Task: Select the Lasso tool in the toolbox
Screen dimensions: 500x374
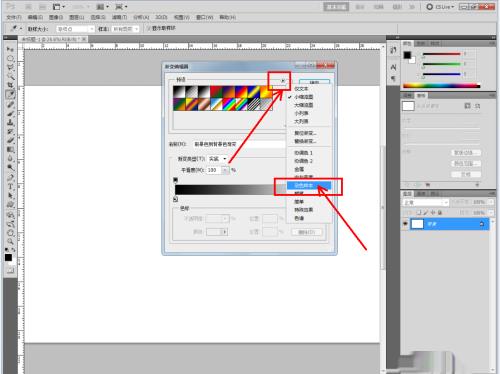Action: point(10,68)
